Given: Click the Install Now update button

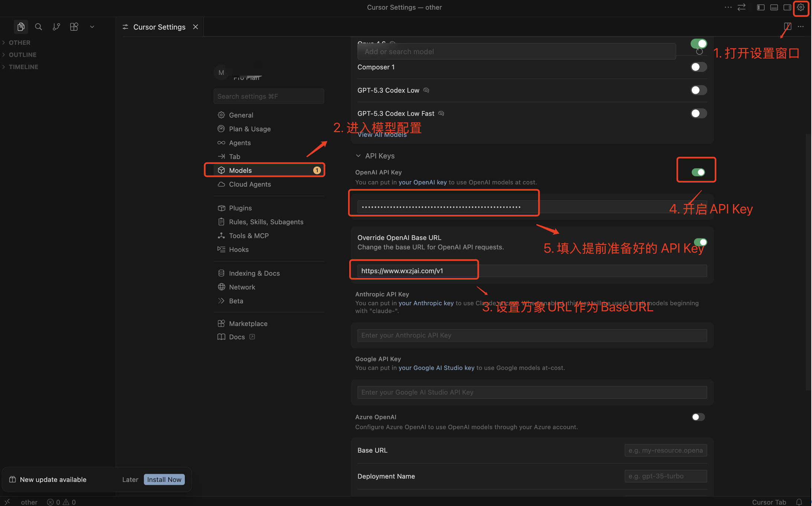Looking at the screenshot, I should pyautogui.click(x=164, y=479).
